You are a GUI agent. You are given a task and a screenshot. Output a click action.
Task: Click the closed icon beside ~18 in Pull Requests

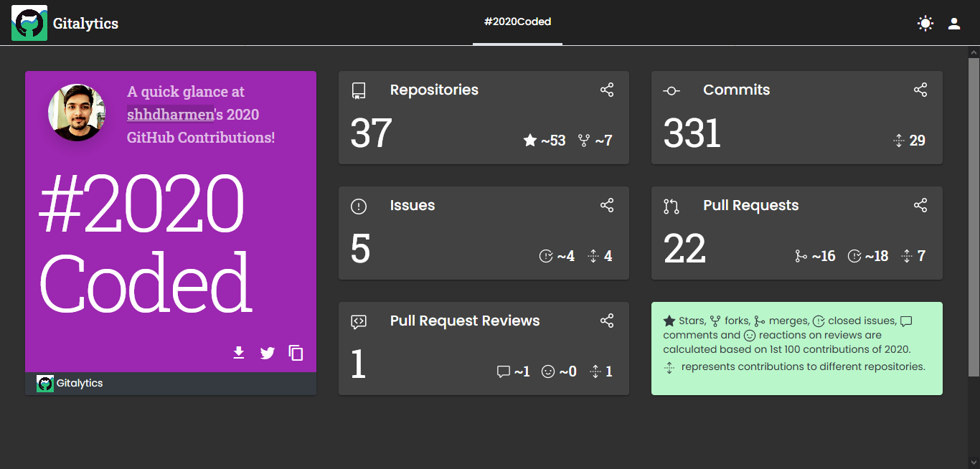854,256
